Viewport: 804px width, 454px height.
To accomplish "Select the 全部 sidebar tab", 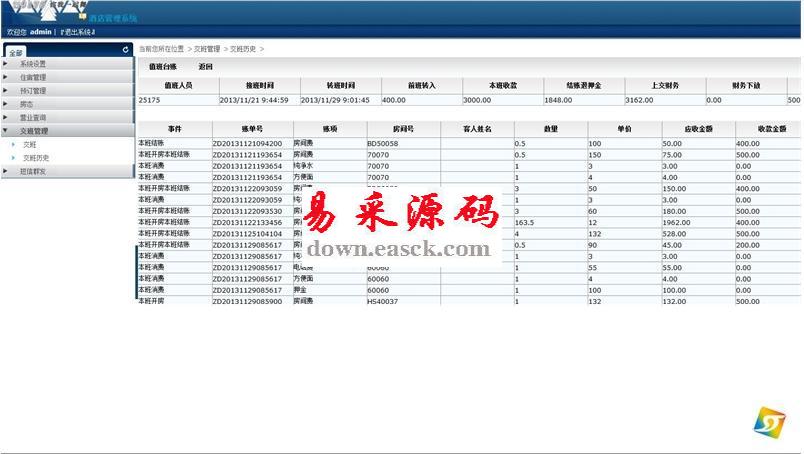I will point(17,51).
